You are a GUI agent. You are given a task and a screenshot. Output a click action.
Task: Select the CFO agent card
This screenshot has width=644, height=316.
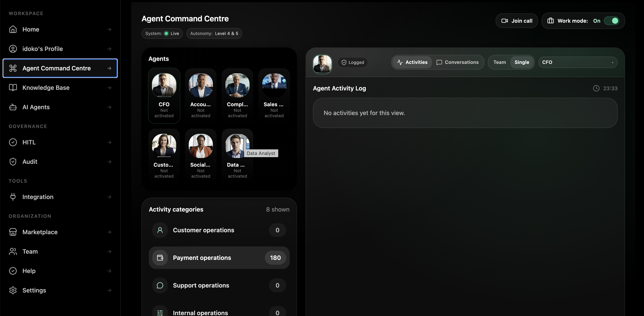click(x=164, y=96)
